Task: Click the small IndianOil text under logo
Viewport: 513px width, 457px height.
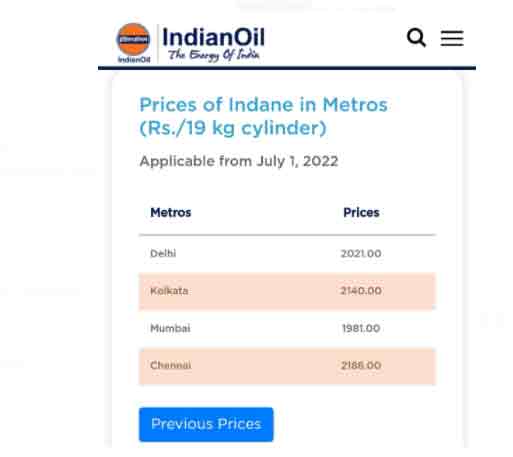Action: [x=134, y=60]
